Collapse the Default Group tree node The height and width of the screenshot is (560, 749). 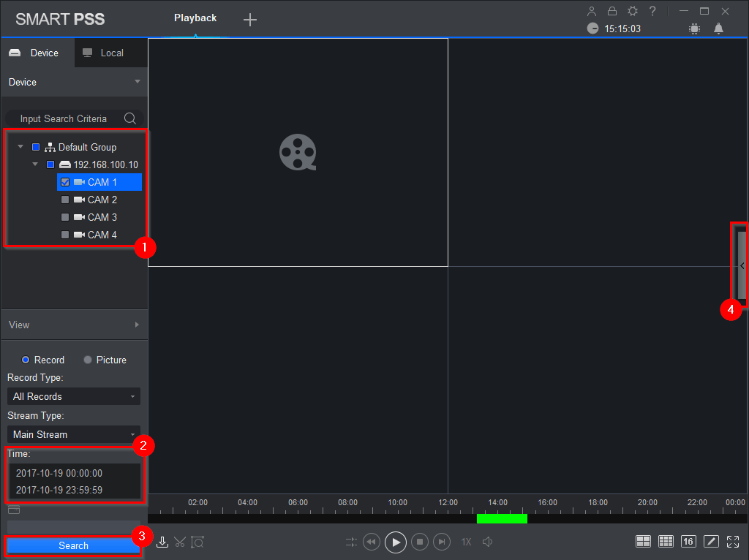[20, 147]
